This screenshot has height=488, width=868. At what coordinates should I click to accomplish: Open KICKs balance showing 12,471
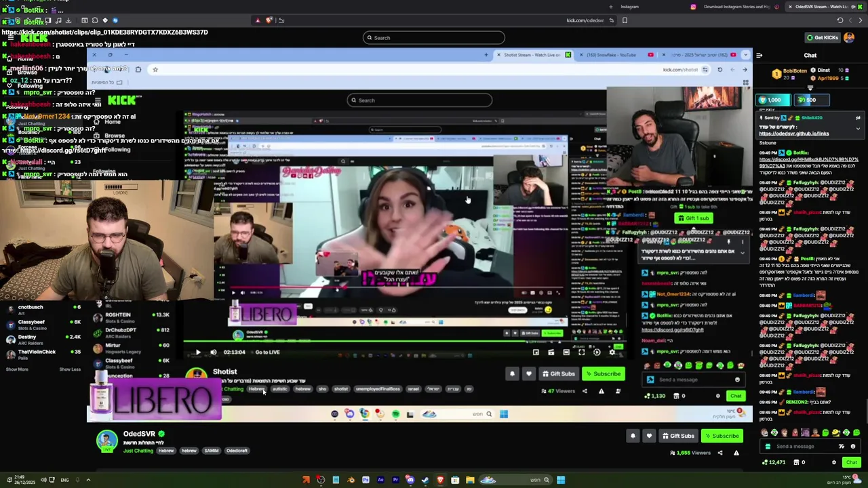tap(774, 462)
